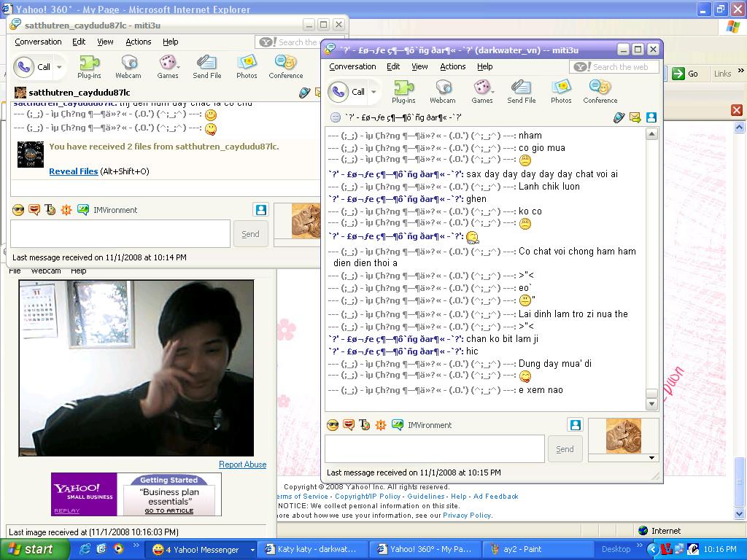The height and width of the screenshot is (560, 747).
Task: Click the Report Abuse link under webcam
Action: coord(242,464)
